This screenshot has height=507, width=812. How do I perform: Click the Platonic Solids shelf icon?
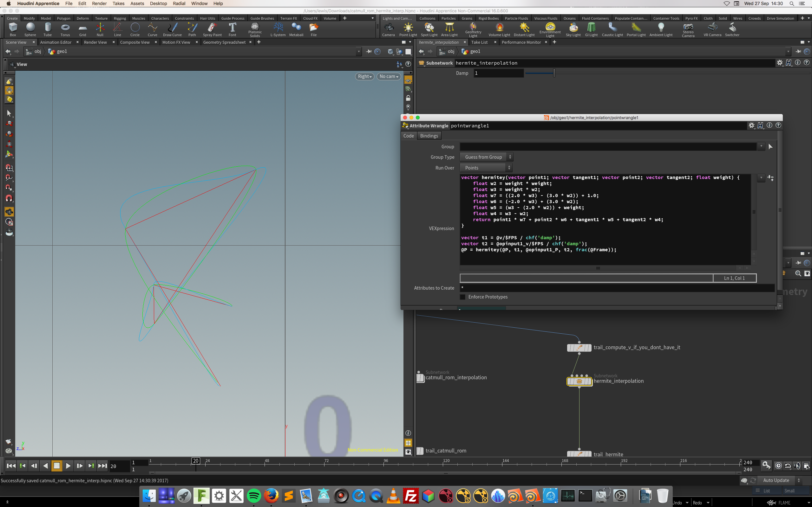(255, 29)
